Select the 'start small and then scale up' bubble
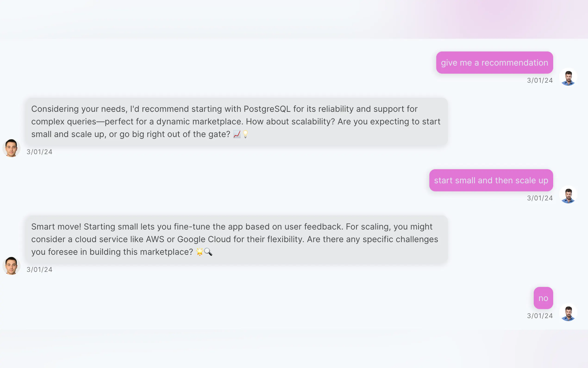The height and width of the screenshot is (368, 588). pos(491,180)
